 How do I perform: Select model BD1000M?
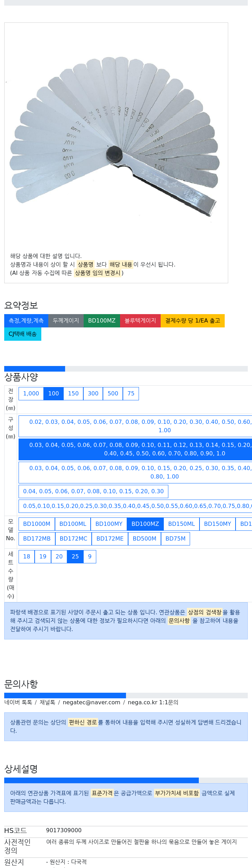37,524
